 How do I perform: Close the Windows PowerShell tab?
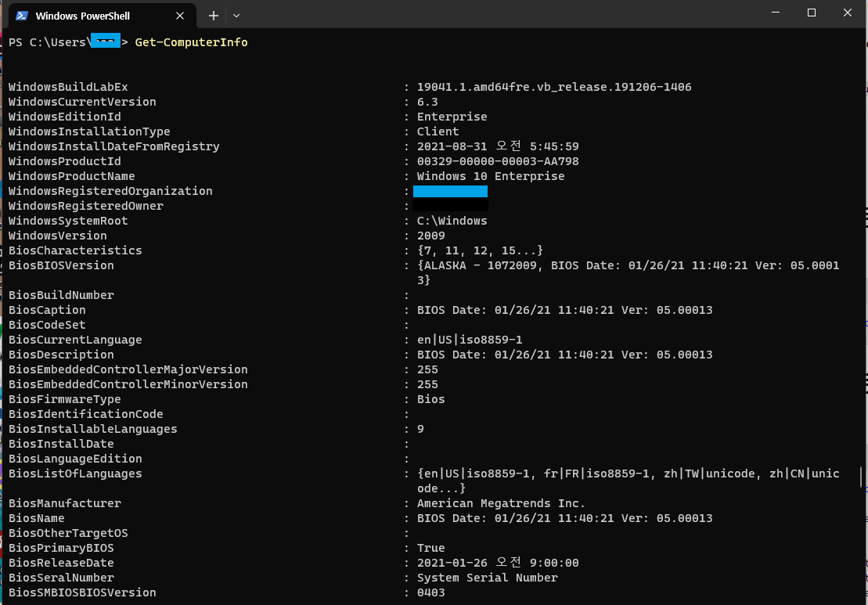pyautogui.click(x=180, y=16)
